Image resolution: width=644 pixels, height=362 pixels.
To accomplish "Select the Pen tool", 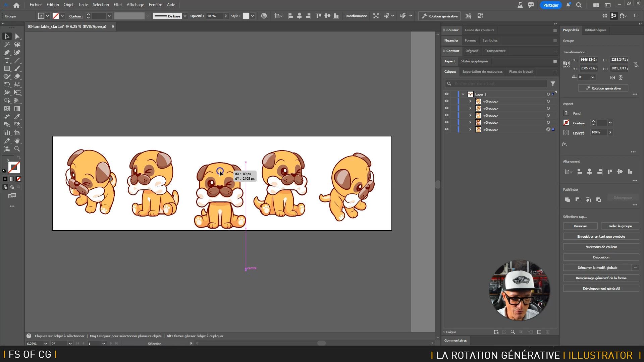I will 7,52.
